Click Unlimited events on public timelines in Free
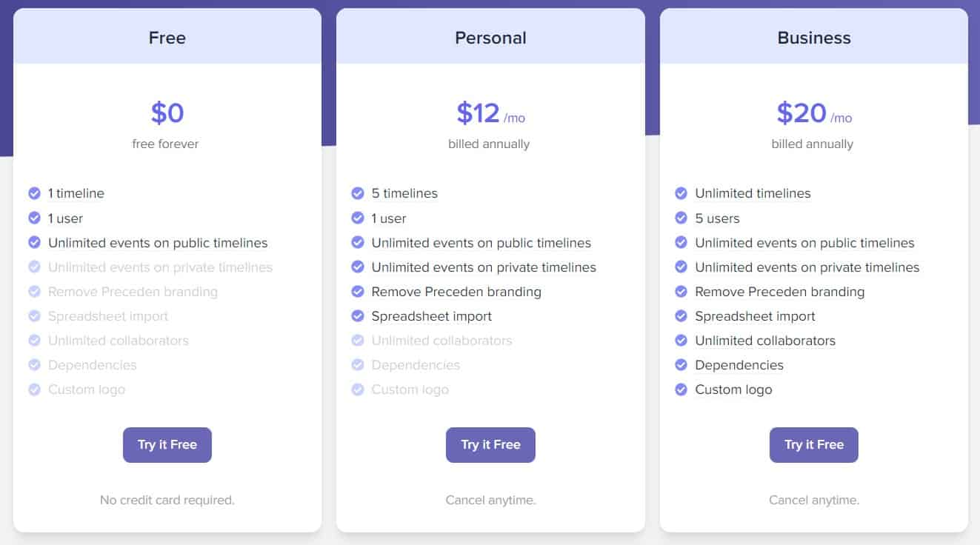 [x=158, y=243]
